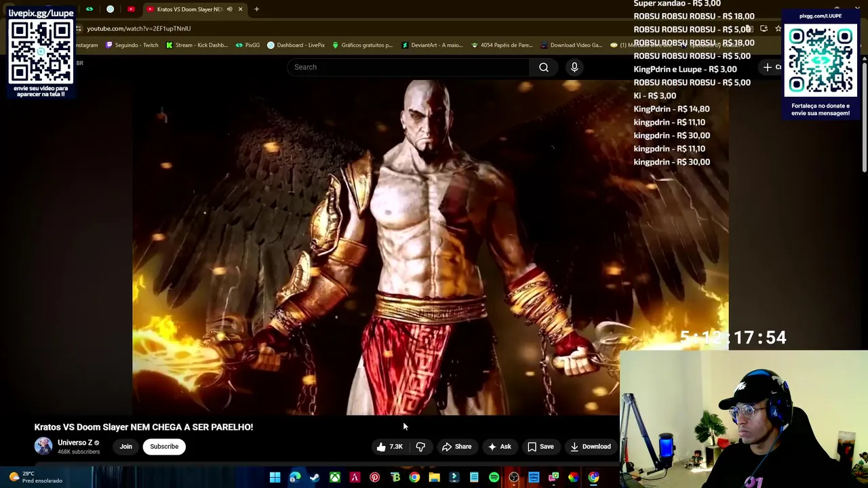
Task: Open Download Video Ga... bookmark
Action: (x=571, y=45)
